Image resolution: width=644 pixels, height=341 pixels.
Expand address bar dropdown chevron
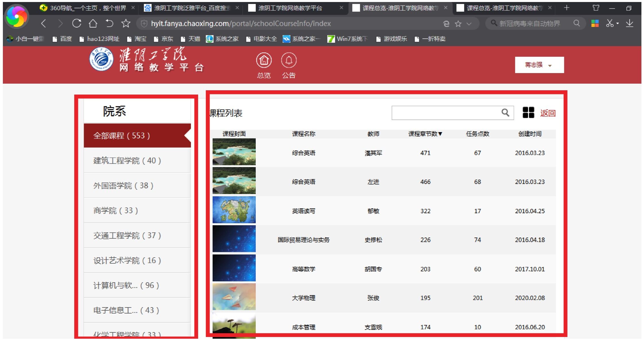469,24
